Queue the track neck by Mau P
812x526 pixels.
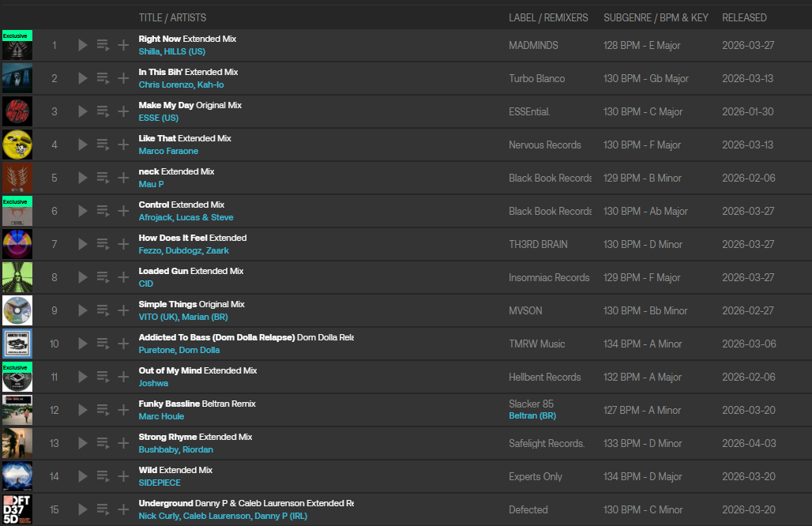coord(103,178)
